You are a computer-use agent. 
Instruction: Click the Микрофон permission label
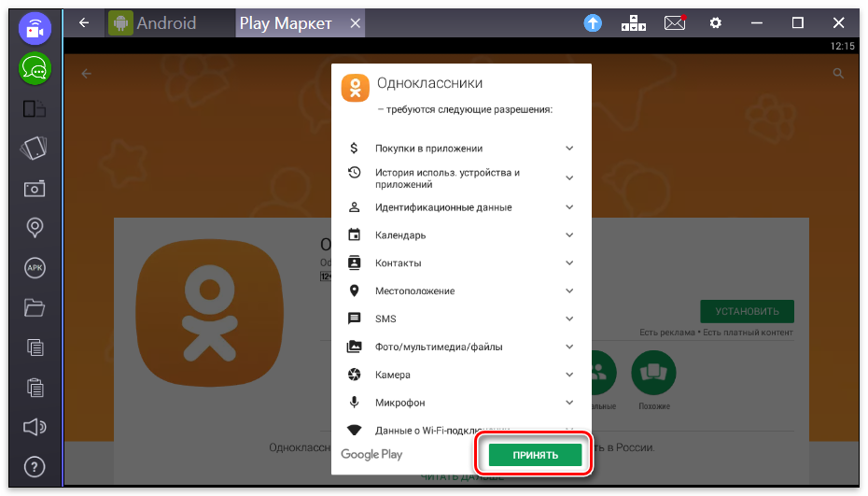pyautogui.click(x=399, y=403)
